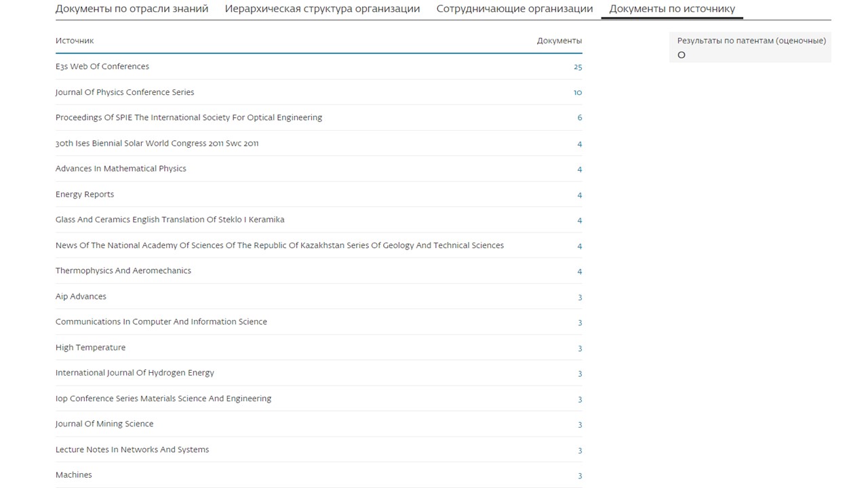Open the Machines document count
The image size is (868, 488).
pos(579,476)
